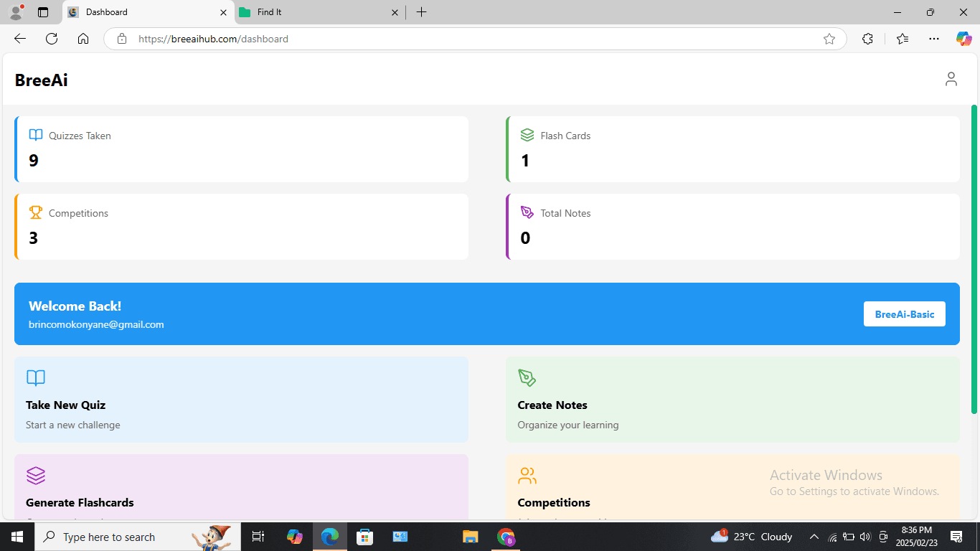This screenshot has height=551, width=980.
Task: Select the Dashboard tab
Action: click(149, 12)
